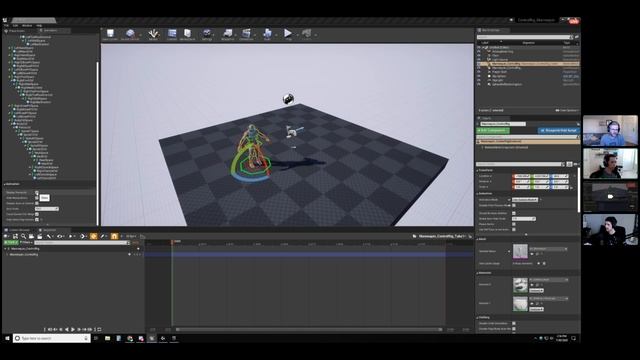
Task: Click the Launch toolbar icon
Action: coord(307,34)
